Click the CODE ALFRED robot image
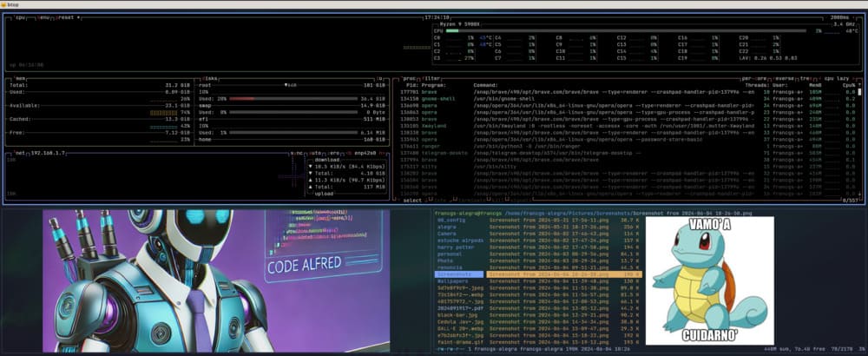Viewport: 868px width, 356px height. (216, 280)
